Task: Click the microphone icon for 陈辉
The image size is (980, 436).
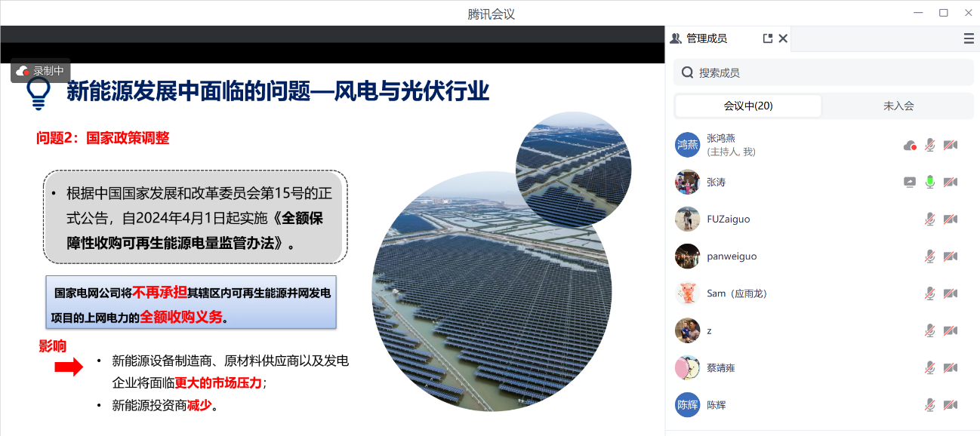Action: (930, 405)
